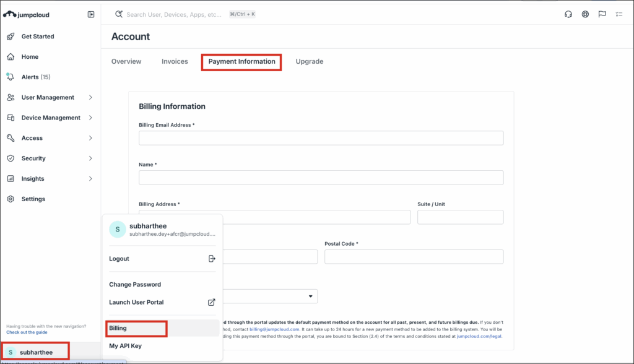Collapse the sidebar using the panel icon

click(x=91, y=14)
